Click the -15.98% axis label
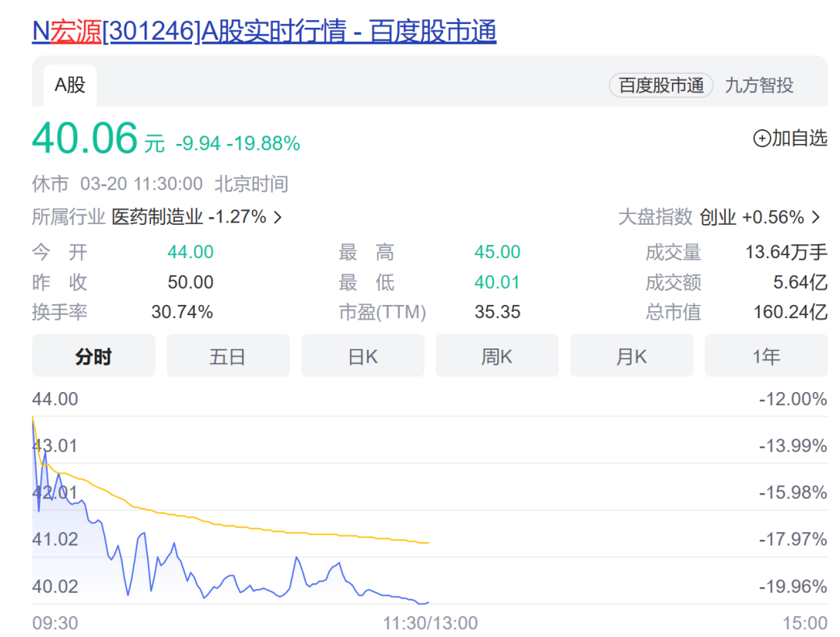The width and height of the screenshot is (840, 637). tap(793, 492)
